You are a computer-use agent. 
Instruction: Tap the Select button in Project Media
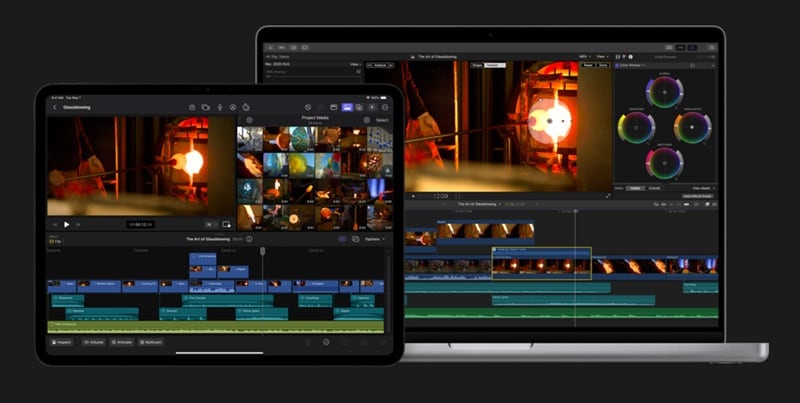[382, 120]
